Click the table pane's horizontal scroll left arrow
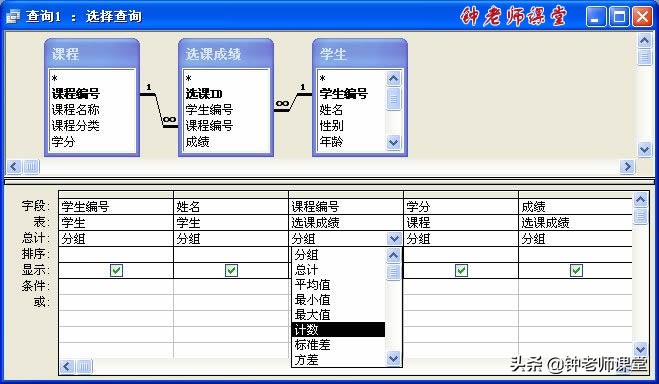Screen dimensions: 659x384 [13, 167]
